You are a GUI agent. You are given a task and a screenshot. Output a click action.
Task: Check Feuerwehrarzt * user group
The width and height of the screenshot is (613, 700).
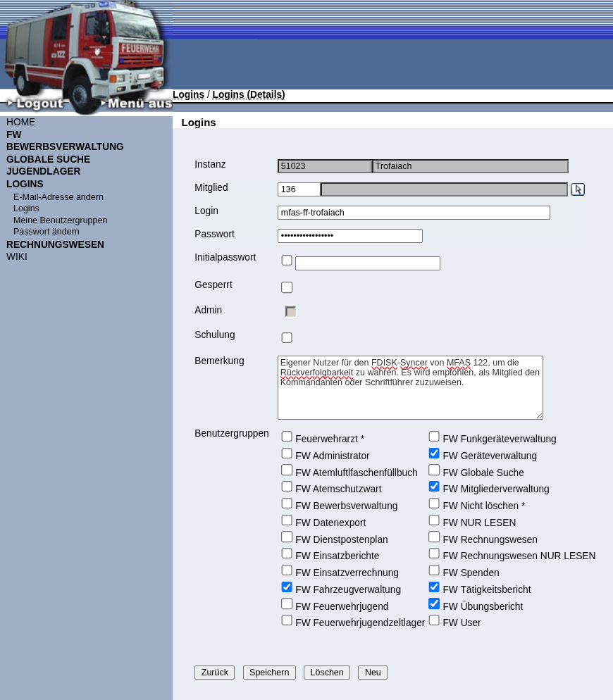click(287, 436)
